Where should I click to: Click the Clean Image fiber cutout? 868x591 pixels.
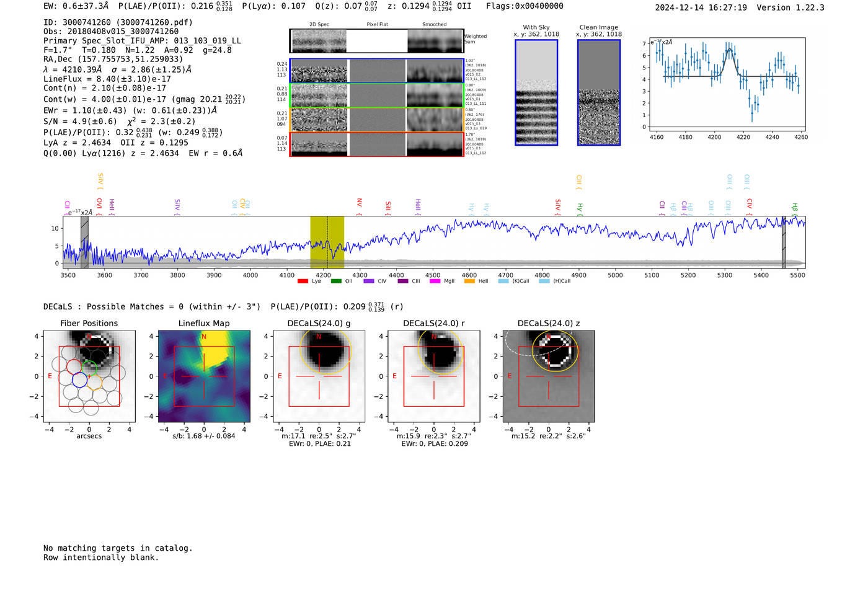599,92
